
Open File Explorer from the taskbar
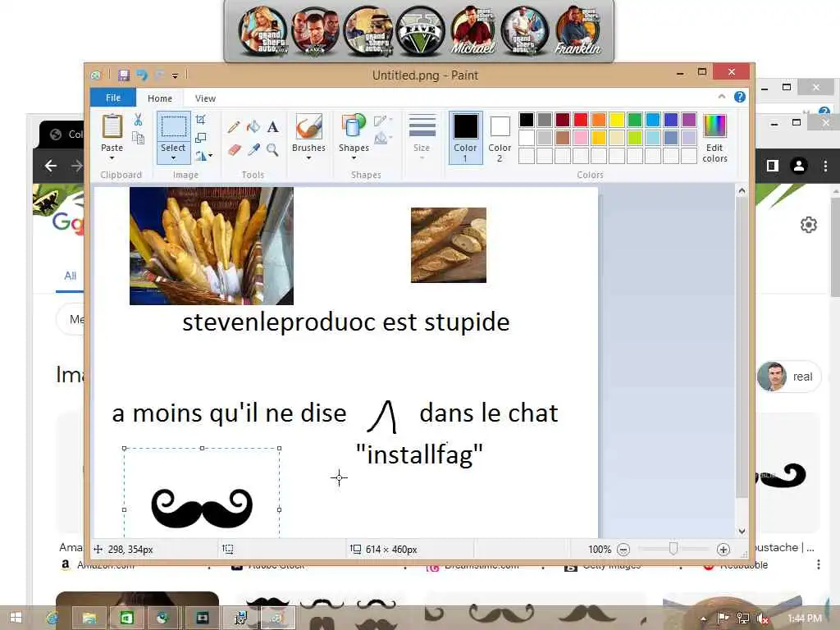[x=89, y=618]
